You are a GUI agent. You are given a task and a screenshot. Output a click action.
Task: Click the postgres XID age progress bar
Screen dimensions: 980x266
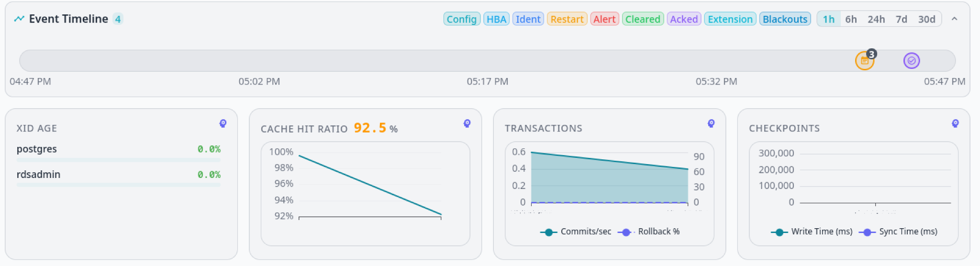pyautogui.click(x=119, y=160)
